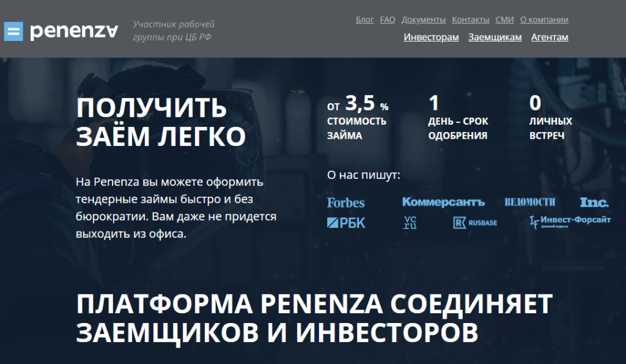
Task: Switch to the Инвесторам section
Action: pyautogui.click(x=431, y=37)
